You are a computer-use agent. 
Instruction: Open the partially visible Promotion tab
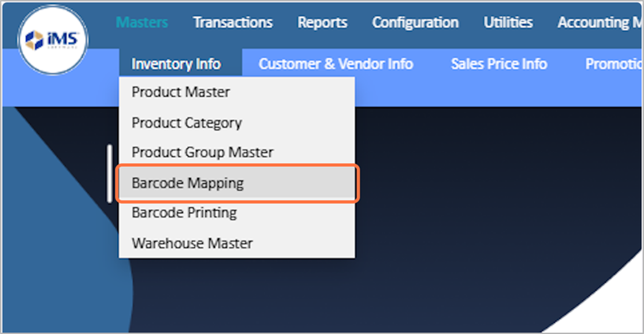click(x=613, y=63)
